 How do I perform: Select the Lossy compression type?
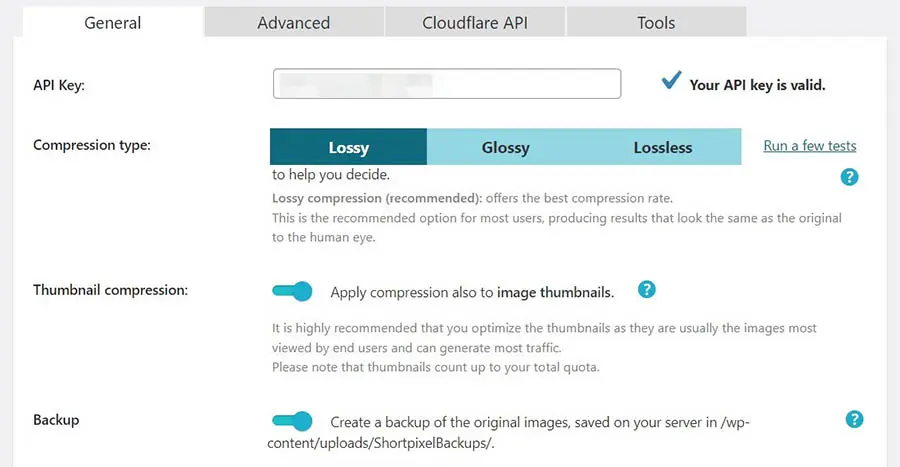pos(348,147)
